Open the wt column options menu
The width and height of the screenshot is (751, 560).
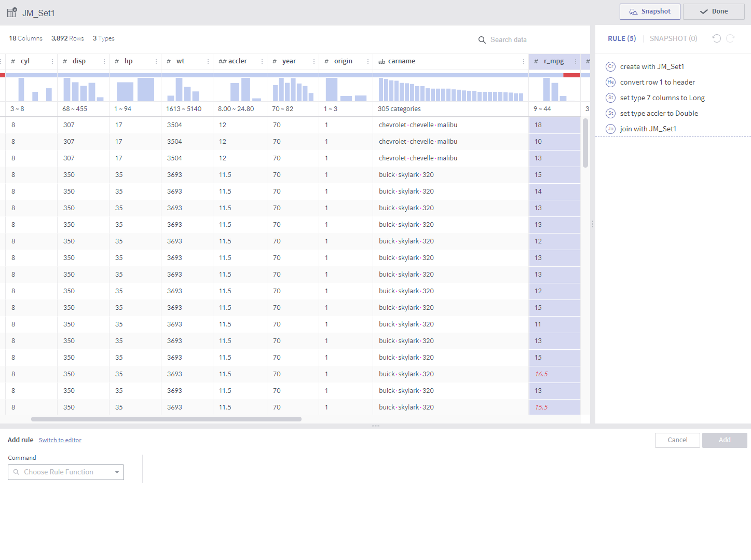click(x=208, y=61)
